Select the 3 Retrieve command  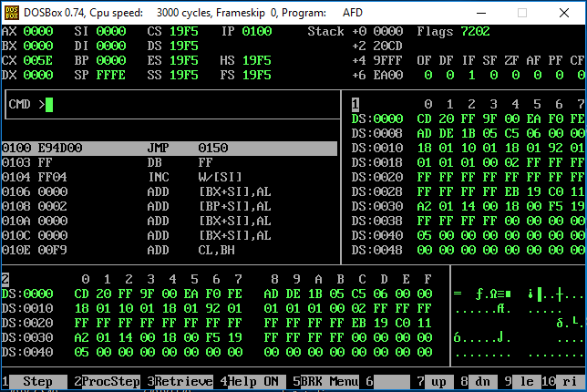[183, 381]
